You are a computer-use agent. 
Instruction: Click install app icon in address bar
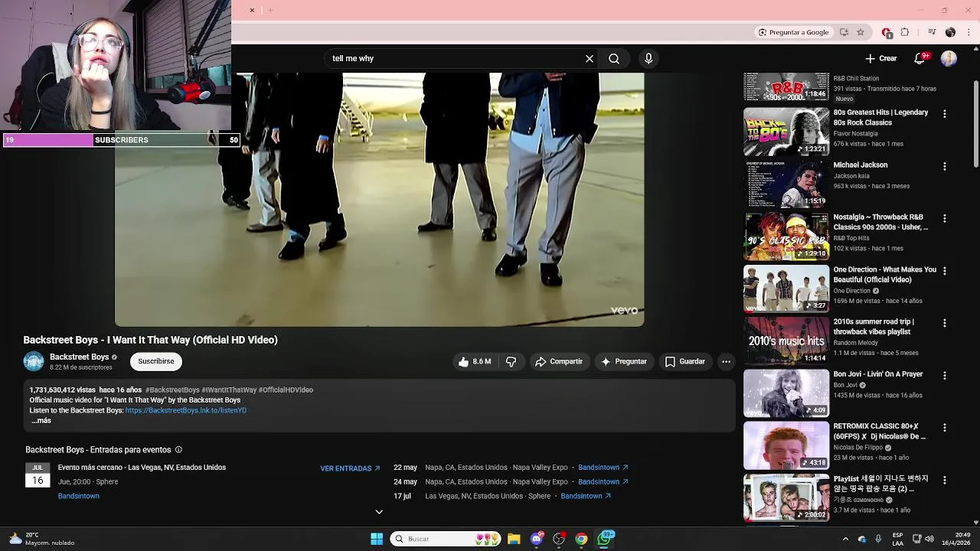click(844, 32)
